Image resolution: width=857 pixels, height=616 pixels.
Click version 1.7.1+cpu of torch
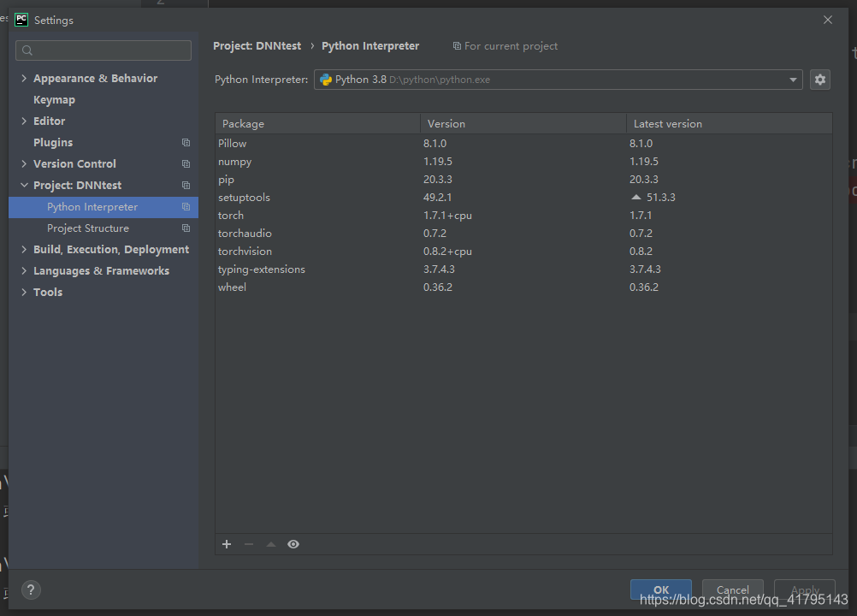coord(447,216)
